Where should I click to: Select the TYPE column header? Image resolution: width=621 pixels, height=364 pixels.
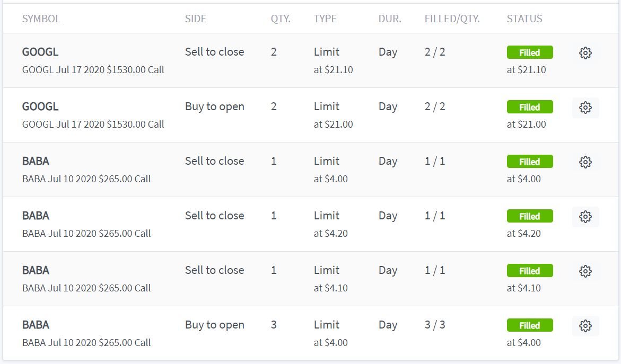[325, 19]
